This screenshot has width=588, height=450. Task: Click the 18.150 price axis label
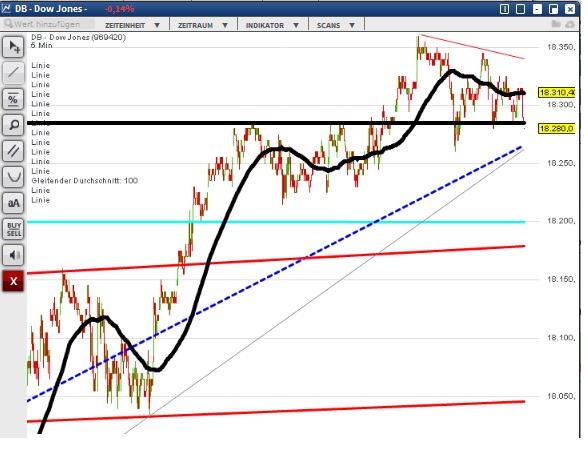click(x=561, y=279)
